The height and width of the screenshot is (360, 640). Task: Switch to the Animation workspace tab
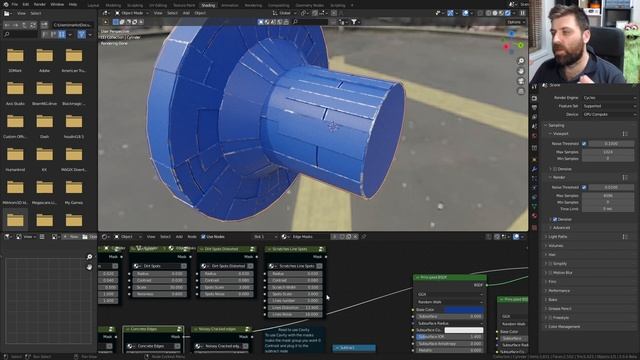pos(230,5)
